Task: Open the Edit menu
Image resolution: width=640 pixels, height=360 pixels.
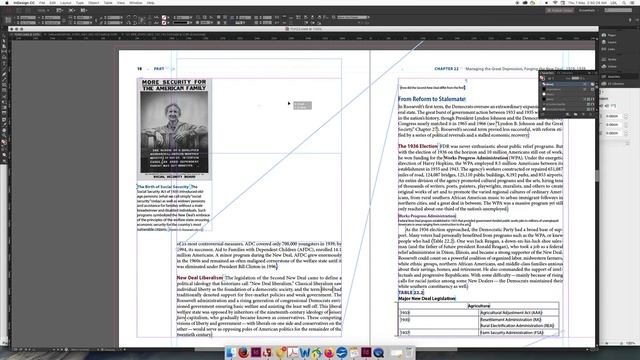Action: tap(53, 3)
